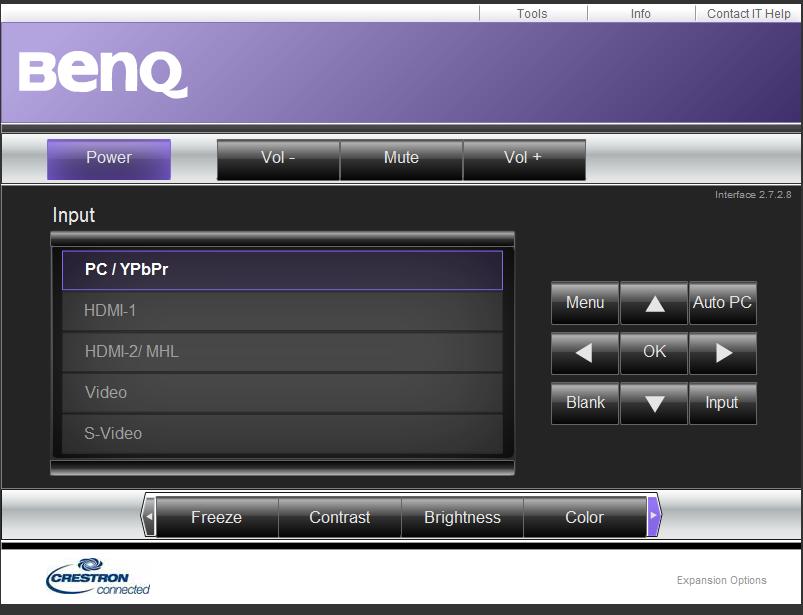Mute the projector audio

pos(401,159)
